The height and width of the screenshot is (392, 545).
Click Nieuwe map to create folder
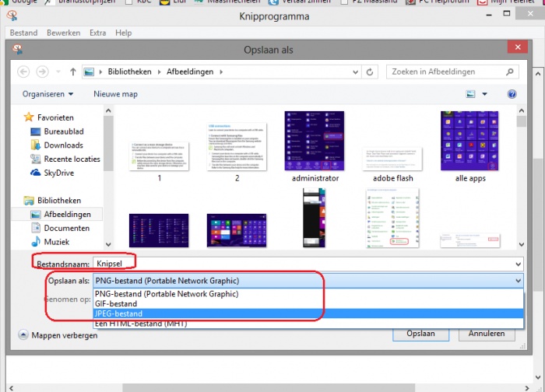(x=115, y=94)
